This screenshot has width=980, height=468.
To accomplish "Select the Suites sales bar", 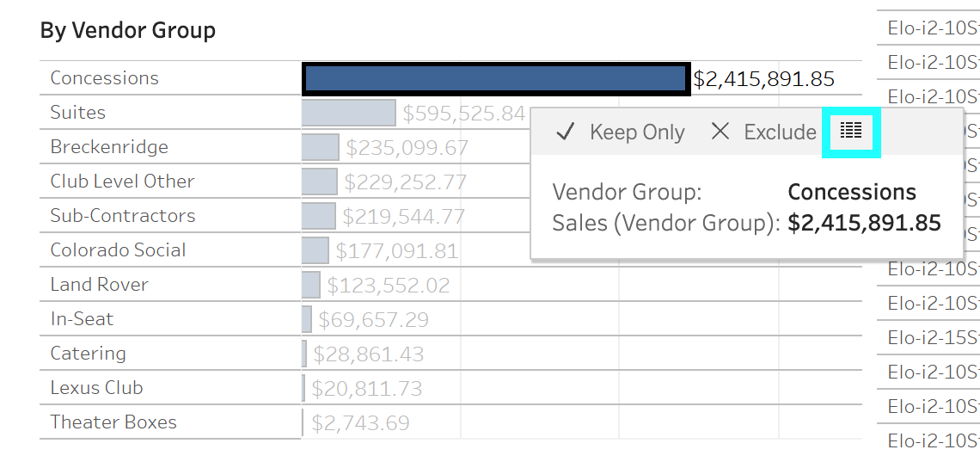I will click(348, 113).
